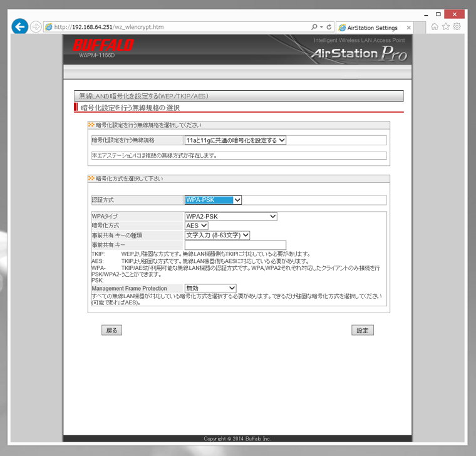Image resolution: width=476 pixels, height=456 pixels.
Task: Click the BUFFALO logo
Action: pyautogui.click(x=103, y=45)
